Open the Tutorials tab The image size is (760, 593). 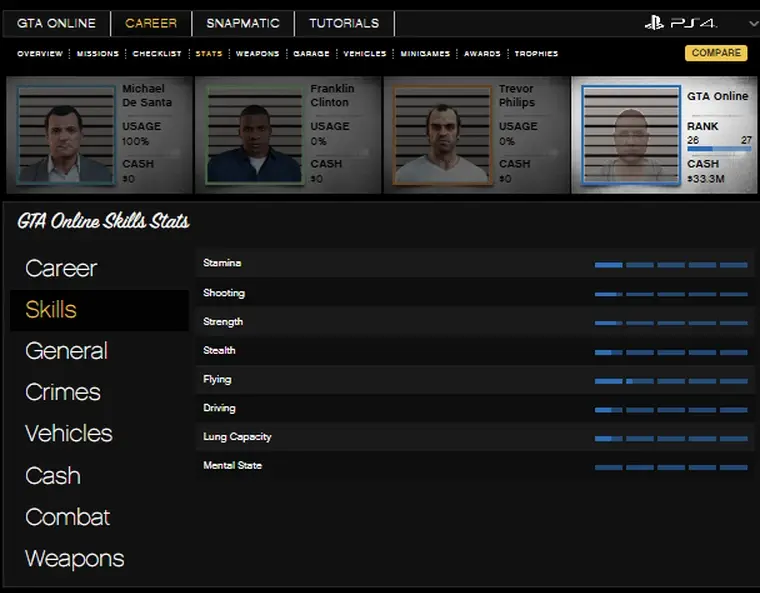click(344, 23)
